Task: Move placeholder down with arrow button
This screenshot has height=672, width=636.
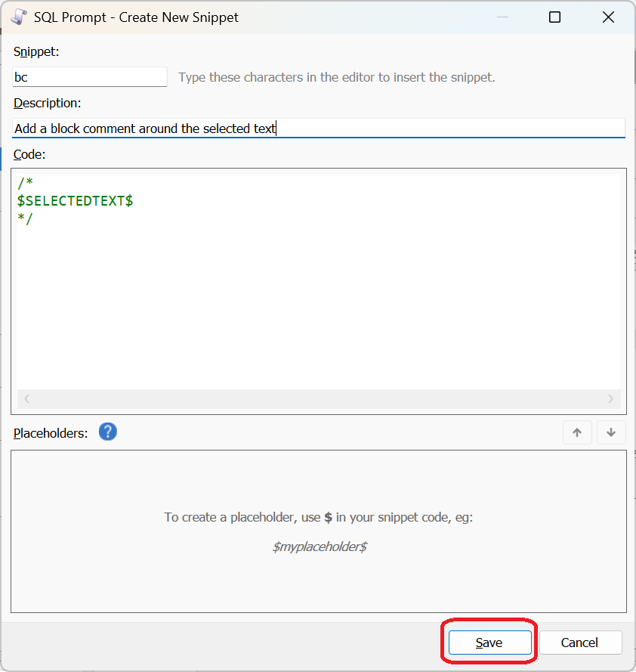Action: (611, 432)
